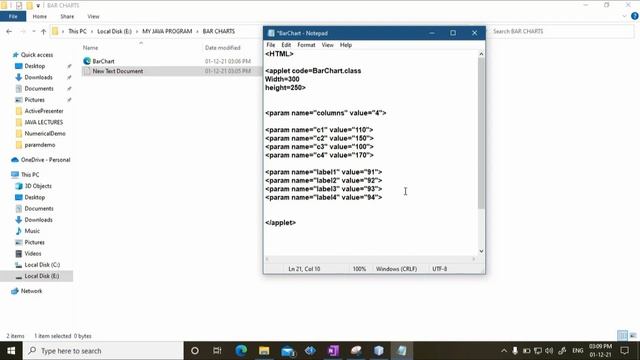Click the Notepad vertical scrollbar thumb
The width and height of the screenshot is (640, 360).
[481, 133]
